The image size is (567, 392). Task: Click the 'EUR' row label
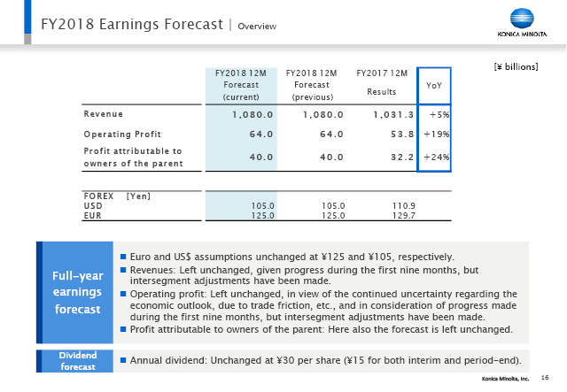coord(92,216)
